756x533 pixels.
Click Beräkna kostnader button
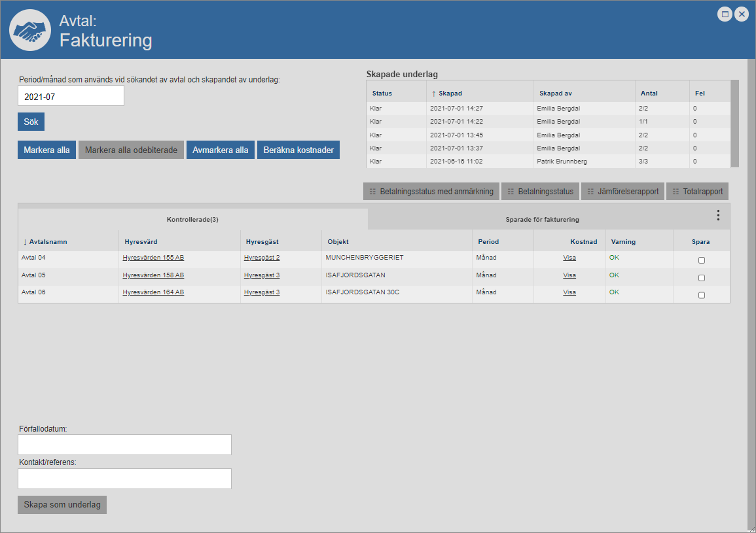(298, 150)
